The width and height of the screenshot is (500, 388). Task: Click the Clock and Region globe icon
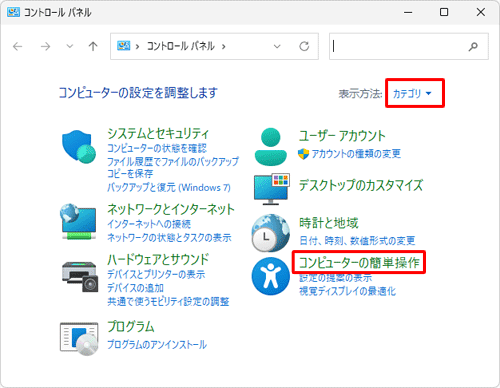point(271,233)
